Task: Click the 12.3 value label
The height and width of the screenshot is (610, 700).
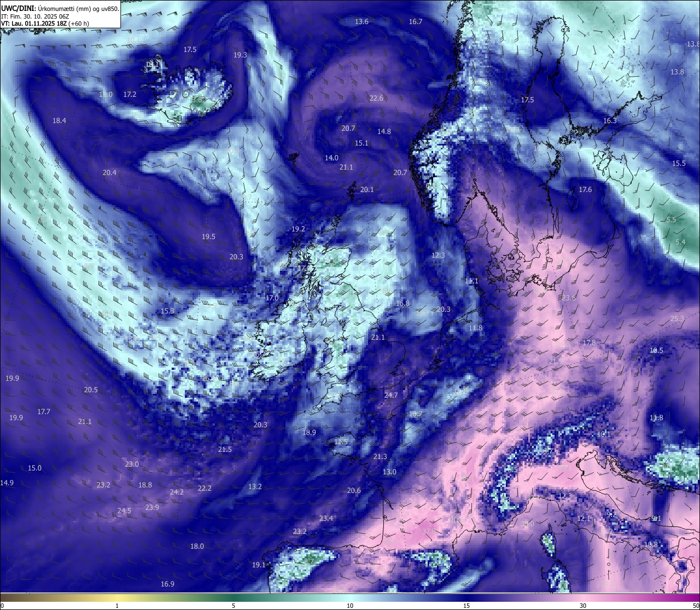Action: (438, 255)
